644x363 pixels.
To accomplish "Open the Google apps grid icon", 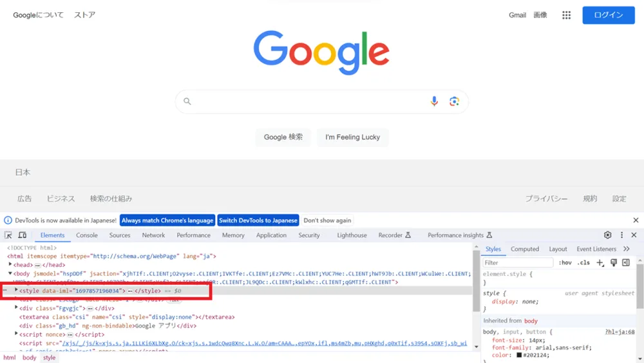I will tap(566, 15).
